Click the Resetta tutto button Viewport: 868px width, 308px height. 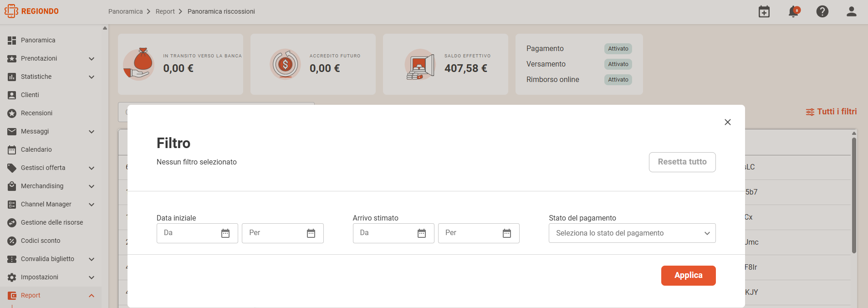[682, 162]
